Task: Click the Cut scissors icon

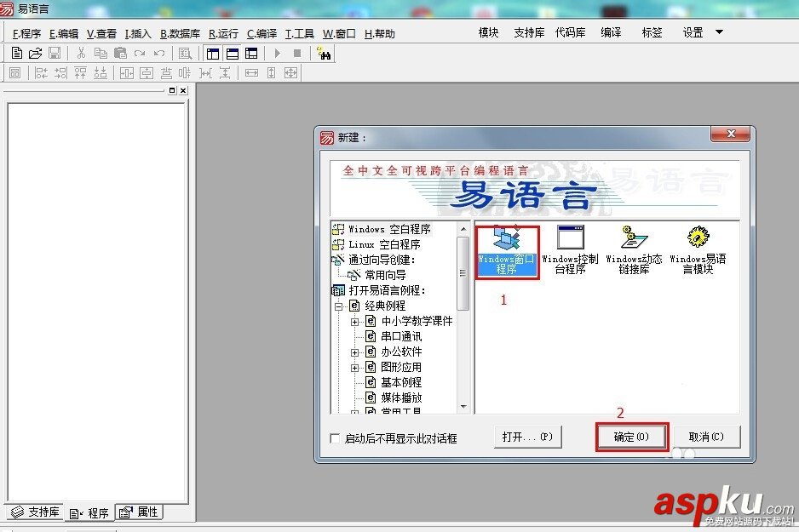Action: tap(81, 54)
